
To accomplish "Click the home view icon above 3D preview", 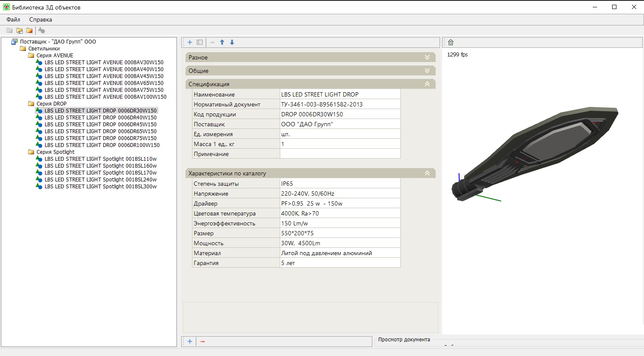I will (451, 42).
